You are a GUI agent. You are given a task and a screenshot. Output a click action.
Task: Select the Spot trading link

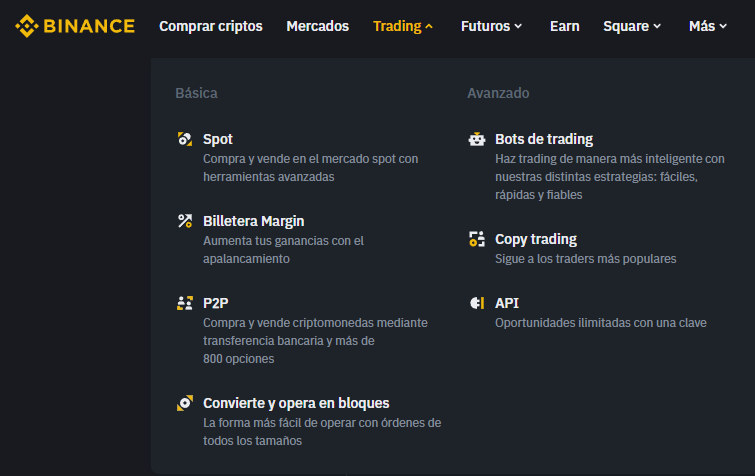point(218,139)
